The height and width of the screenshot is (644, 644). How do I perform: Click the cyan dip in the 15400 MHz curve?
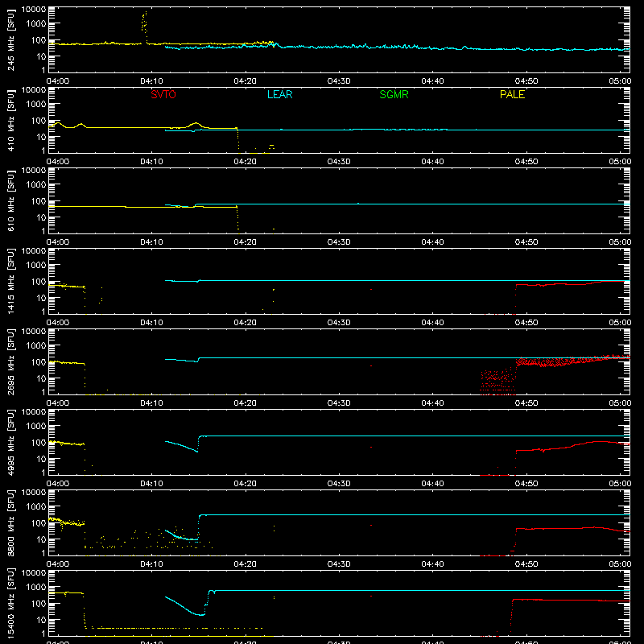pyautogui.click(x=199, y=613)
